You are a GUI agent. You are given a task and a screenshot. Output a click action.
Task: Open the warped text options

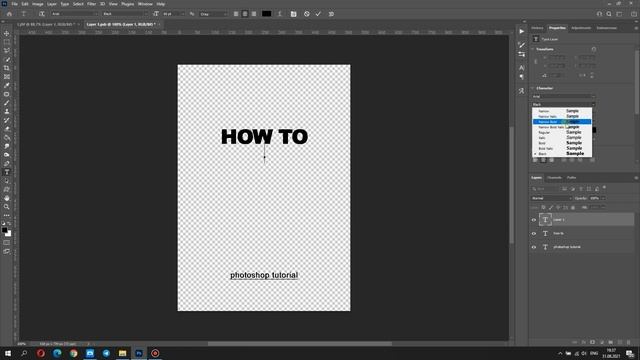(280, 14)
